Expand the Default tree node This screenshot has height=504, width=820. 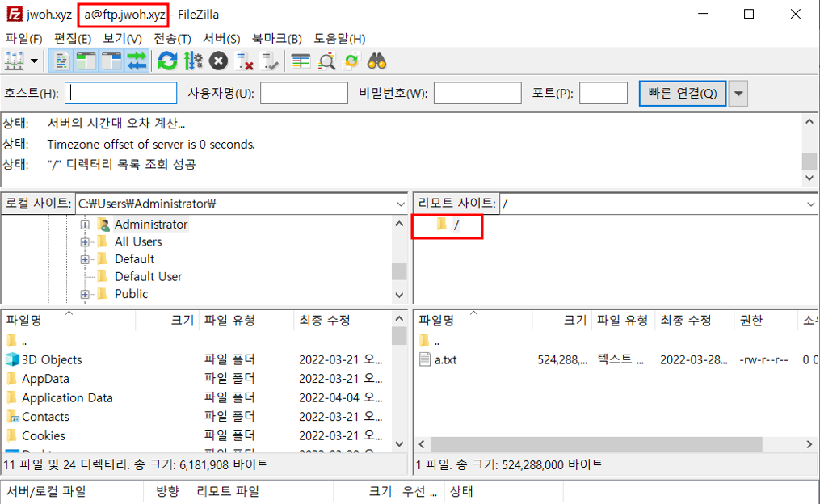click(85, 259)
